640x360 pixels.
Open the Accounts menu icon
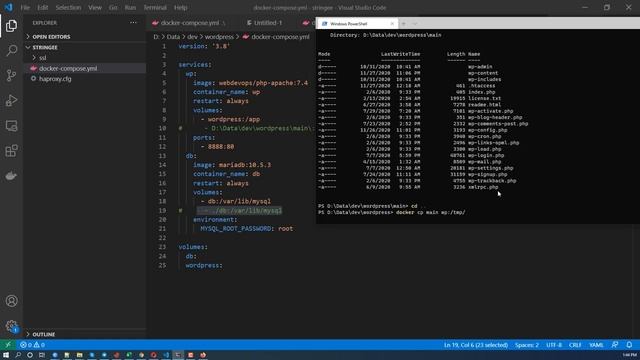point(11,301)
